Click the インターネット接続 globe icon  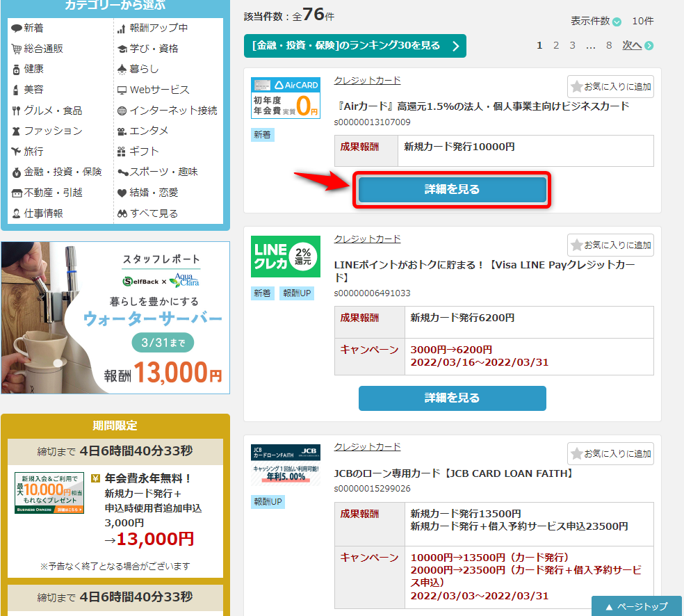click(122, 111)
